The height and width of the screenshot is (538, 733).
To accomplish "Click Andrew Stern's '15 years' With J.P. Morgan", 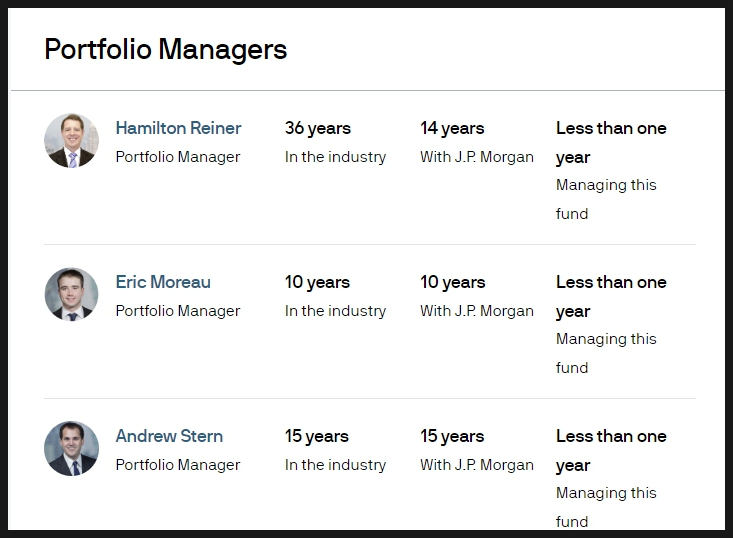I will click(452, 437).
